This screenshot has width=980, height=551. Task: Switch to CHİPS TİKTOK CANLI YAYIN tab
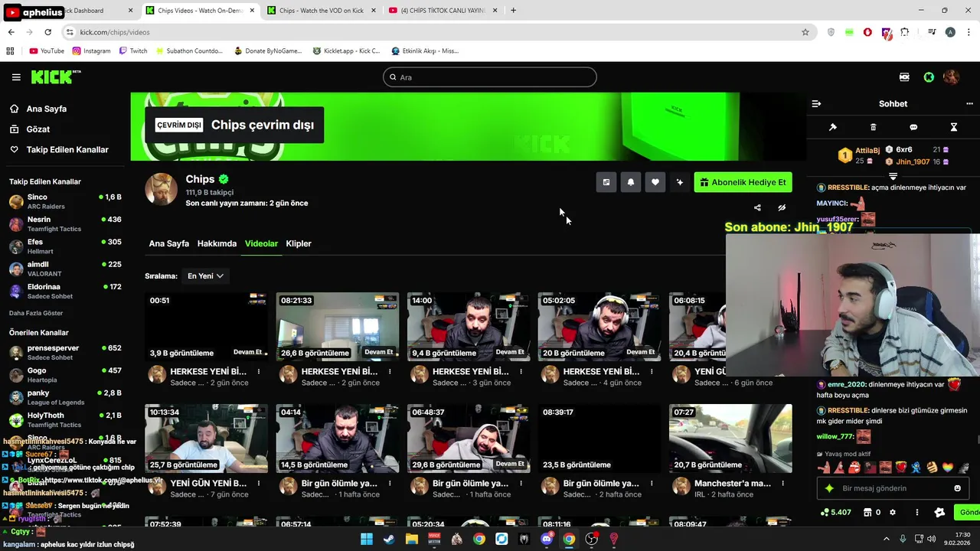click(443, 11)
